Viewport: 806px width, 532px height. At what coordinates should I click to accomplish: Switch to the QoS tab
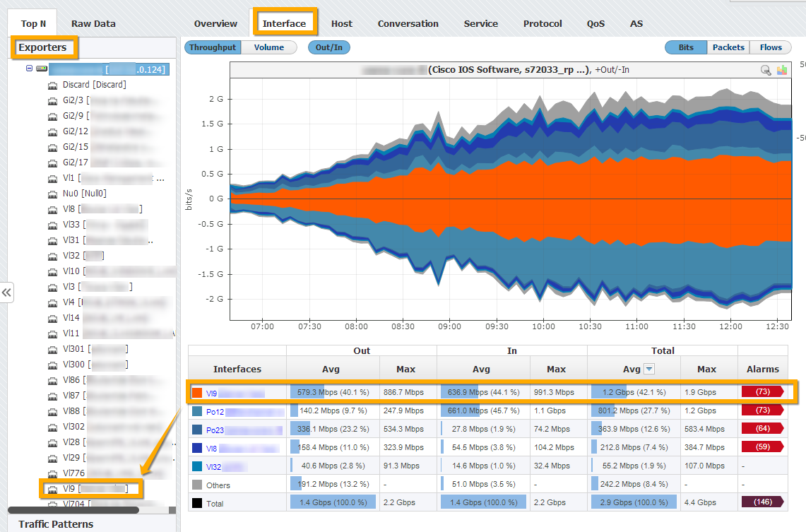pos(595,23)
